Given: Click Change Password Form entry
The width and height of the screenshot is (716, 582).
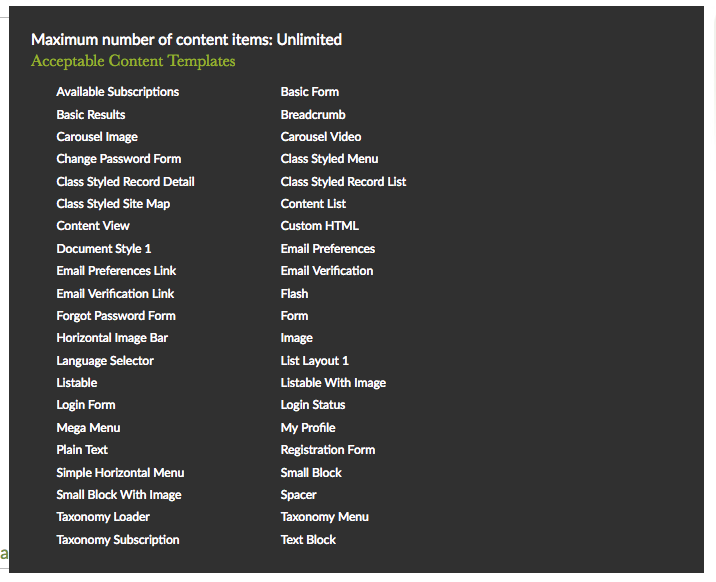Looking at the screenshot, I should tap(118, 159).
